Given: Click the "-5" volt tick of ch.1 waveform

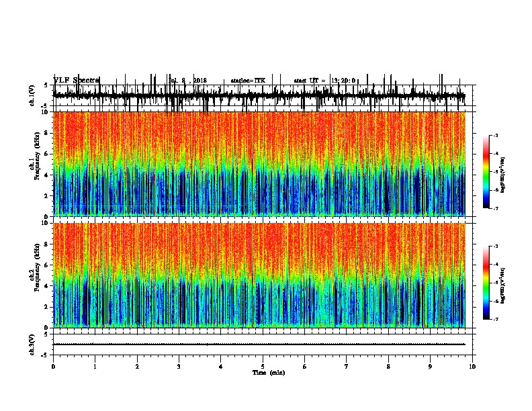Looking at the screenshot, I should 45,106.
